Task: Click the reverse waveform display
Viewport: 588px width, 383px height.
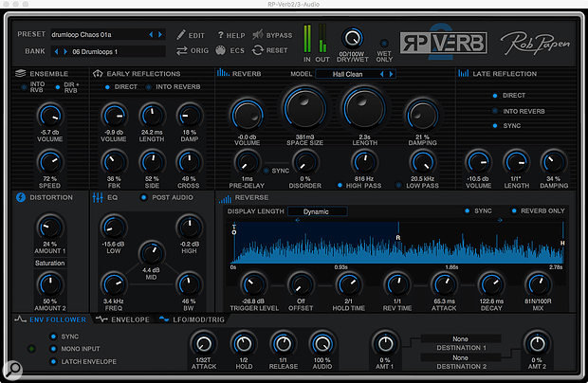Action: tap(397, 243)
